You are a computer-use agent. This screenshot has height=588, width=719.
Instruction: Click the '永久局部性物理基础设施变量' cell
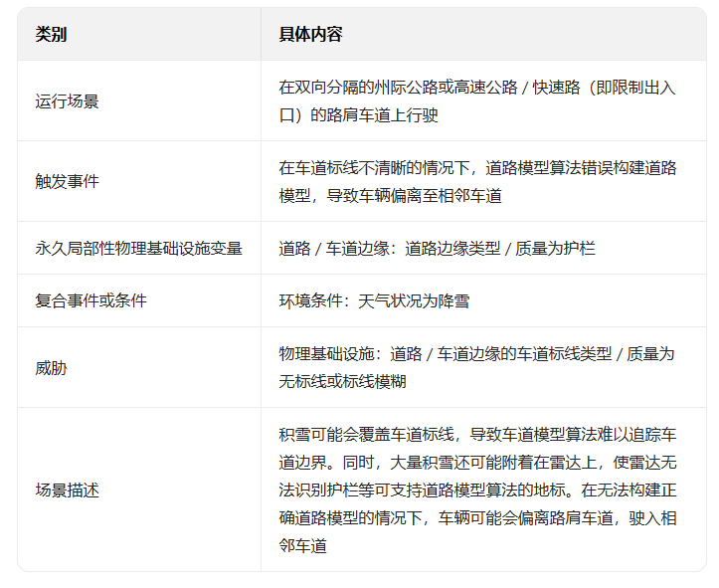coord(138,248)
